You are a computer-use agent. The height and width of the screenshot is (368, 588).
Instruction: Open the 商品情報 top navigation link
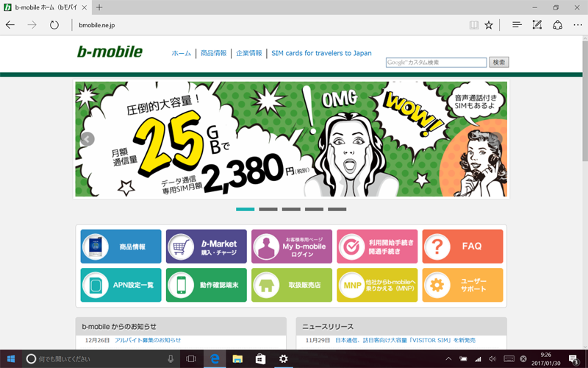(213, 53)
